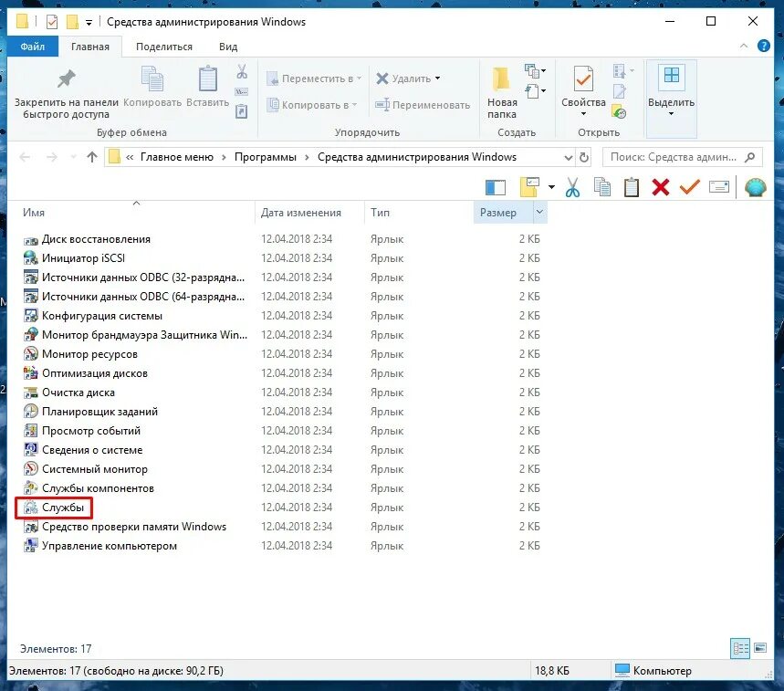The height and width of the screenshot is (691, 784).
Task: Expand the Выделить dropdown arrow
Action: pyautogui.click(x=672, y=114)
